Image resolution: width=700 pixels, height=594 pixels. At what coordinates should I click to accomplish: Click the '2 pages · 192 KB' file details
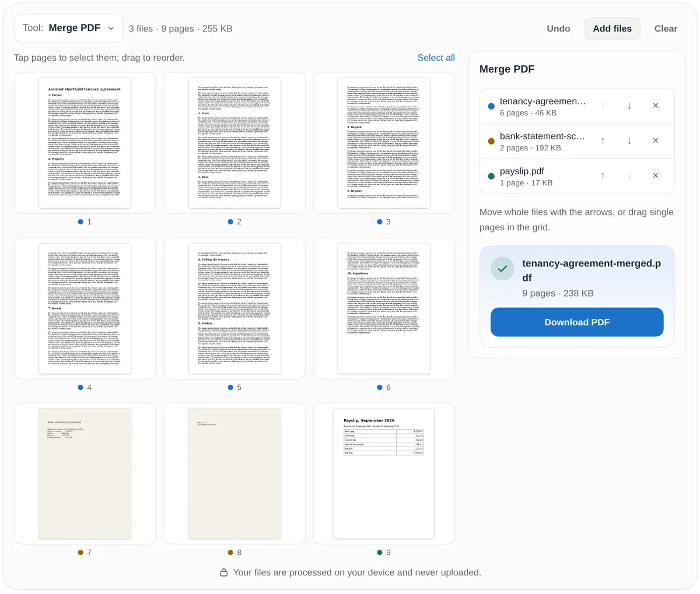(530, 148)
